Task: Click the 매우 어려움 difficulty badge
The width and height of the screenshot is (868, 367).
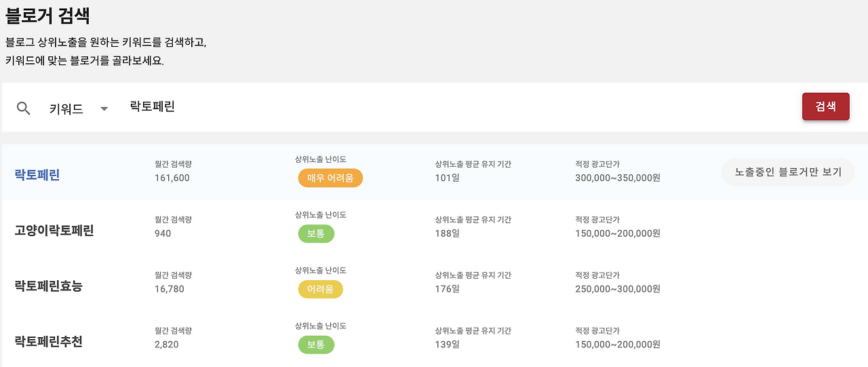Action: [x=330, y=178]
